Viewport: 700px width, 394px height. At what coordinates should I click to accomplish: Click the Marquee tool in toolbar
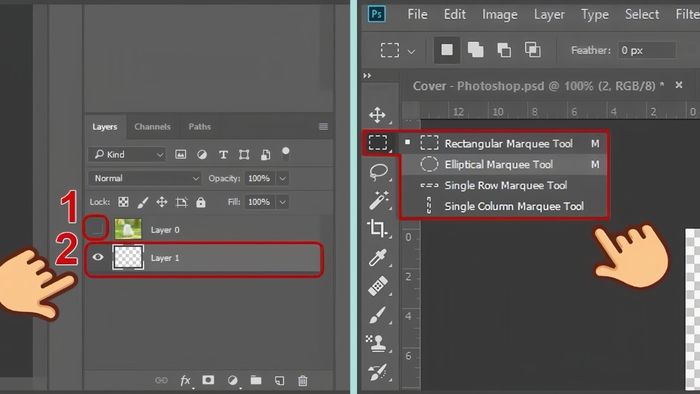coord(378,143)
